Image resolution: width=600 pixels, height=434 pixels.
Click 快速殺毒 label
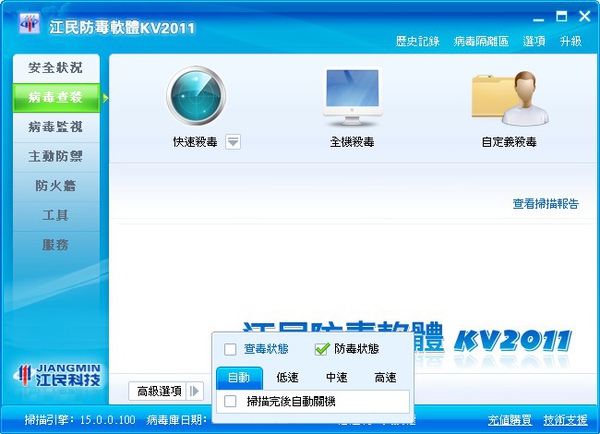[x=195, y=142]
